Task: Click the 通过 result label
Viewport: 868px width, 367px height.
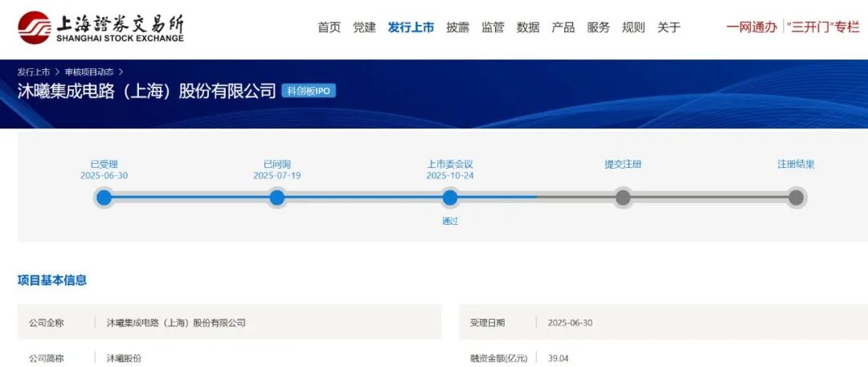Action: point(450,221)
